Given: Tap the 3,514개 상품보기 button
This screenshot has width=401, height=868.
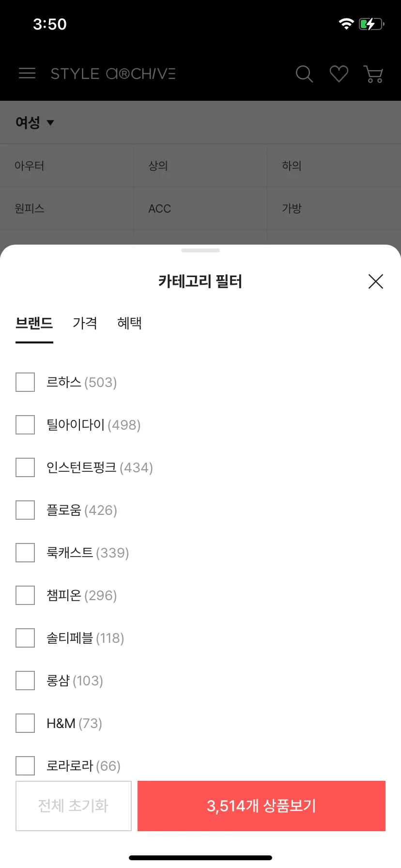Looking at the screenshot, I should (x=262, y=806).
